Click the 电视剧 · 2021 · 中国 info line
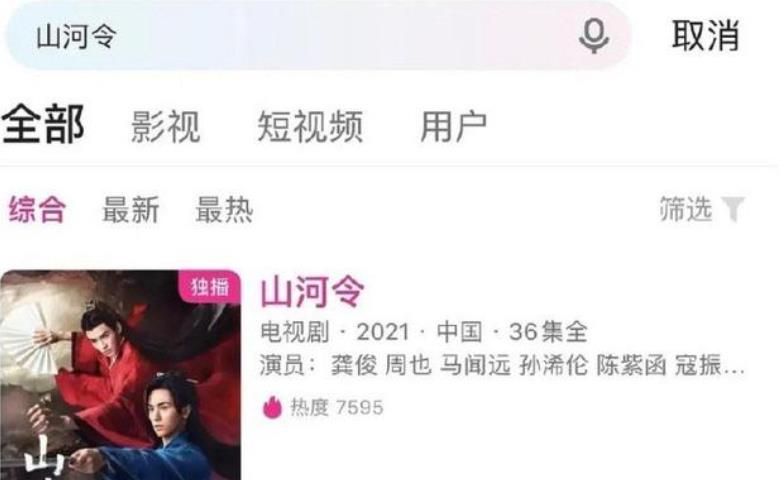 tap(423, 332)
